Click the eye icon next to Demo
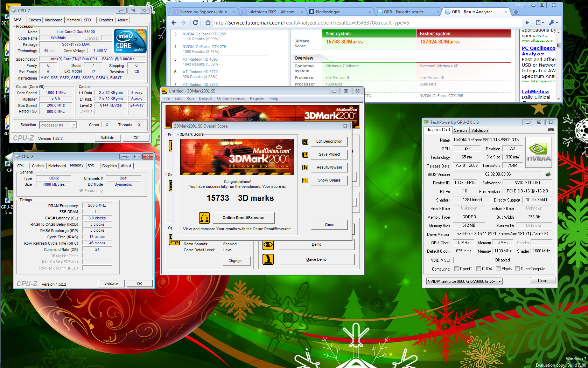This screenshot has width=588, height=368. pos(268,244)
